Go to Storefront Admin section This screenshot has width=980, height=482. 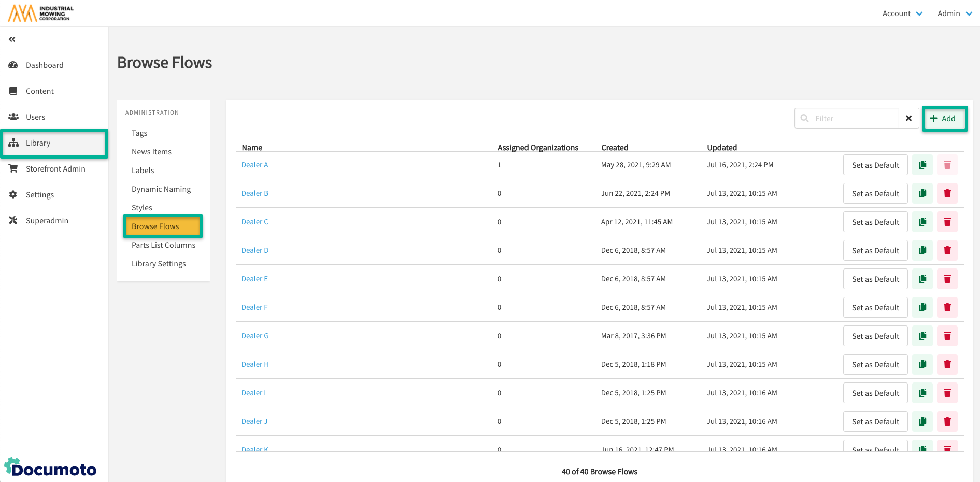(x=55, y=169)
